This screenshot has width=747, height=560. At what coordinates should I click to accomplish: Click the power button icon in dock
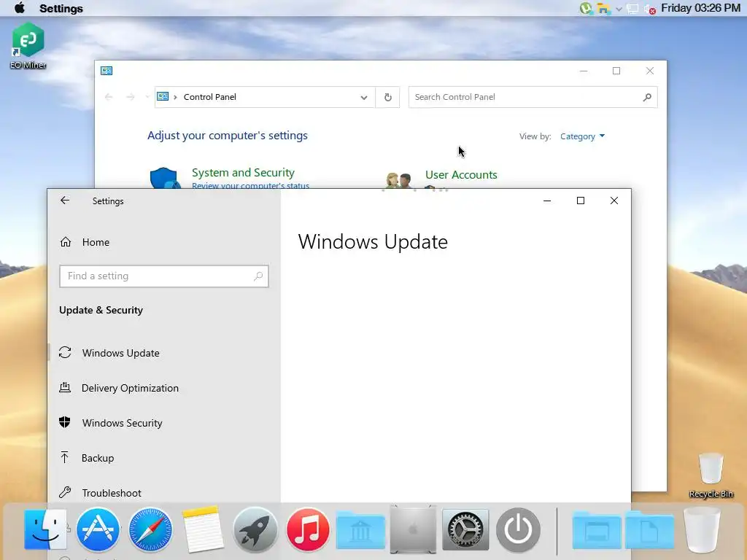[x=519, y=529]
